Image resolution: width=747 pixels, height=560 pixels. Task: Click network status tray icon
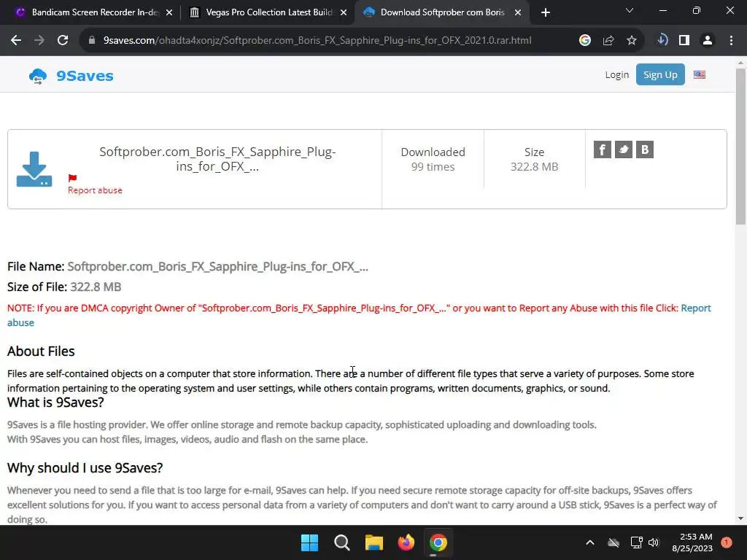[x=636, y=542]
